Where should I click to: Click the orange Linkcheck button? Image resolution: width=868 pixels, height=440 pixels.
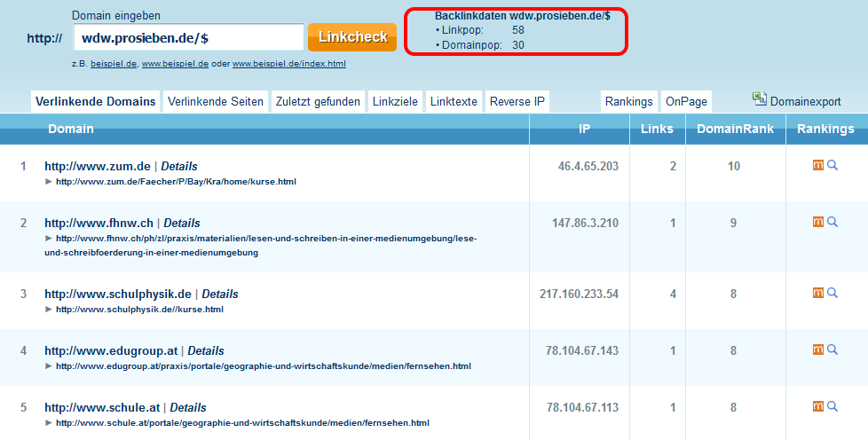[x=352, y=37]
